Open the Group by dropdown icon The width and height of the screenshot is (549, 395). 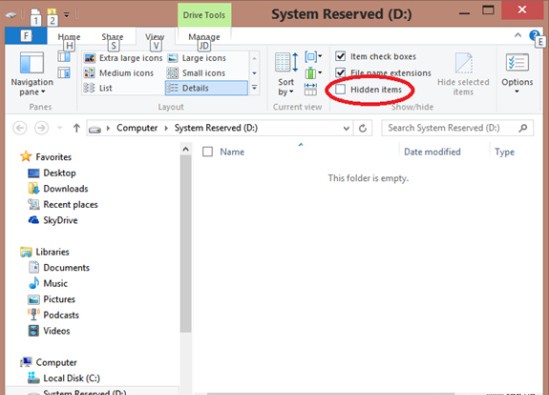(313, 56)
